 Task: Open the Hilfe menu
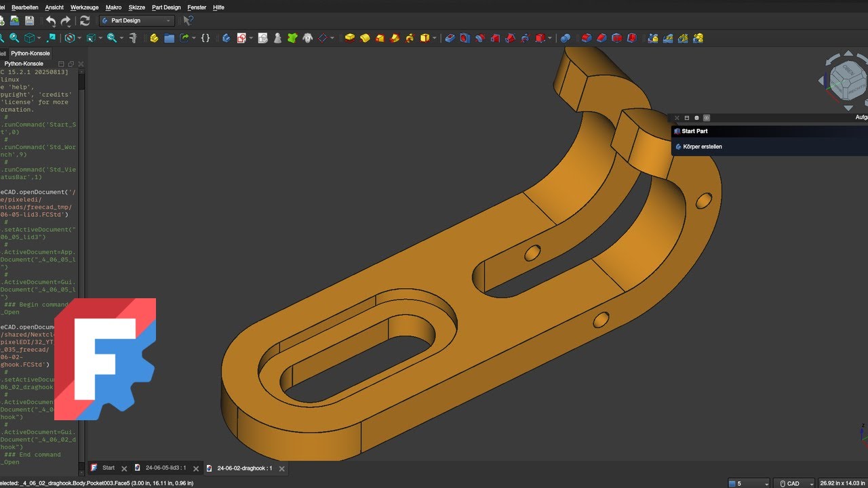(x=218, y=7)
